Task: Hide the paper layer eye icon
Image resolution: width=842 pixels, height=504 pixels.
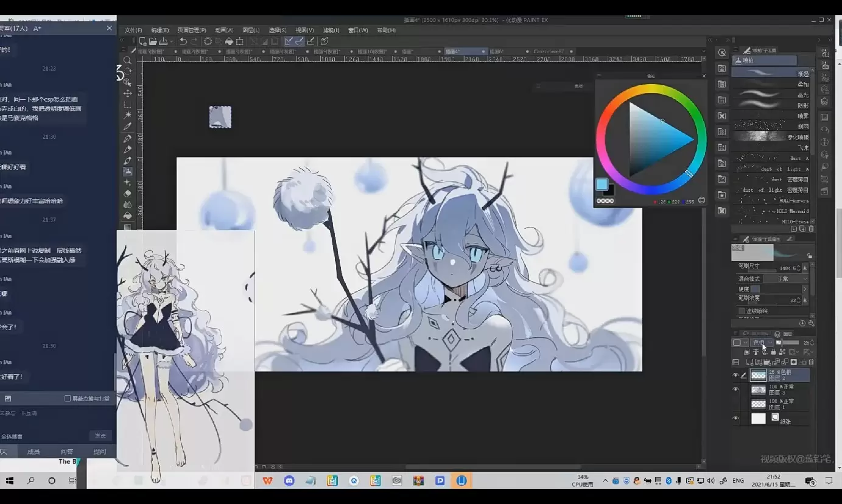Action: tap(735, 418)
